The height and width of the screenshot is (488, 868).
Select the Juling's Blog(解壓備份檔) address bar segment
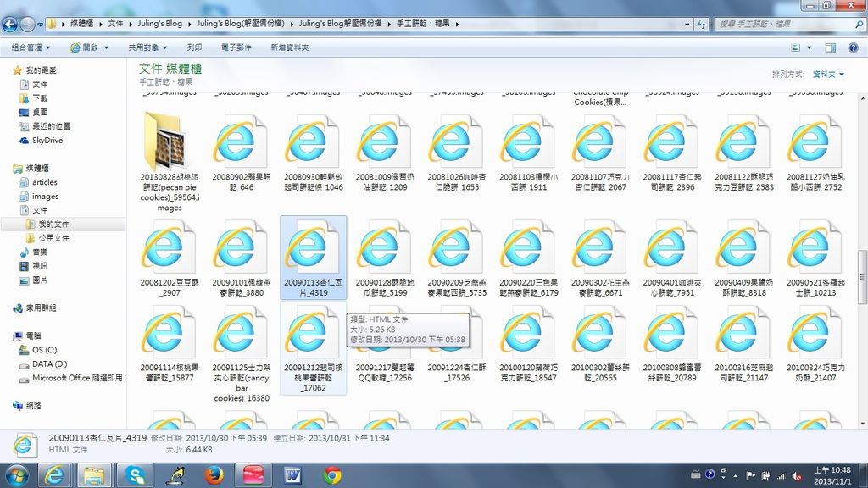(x=240, y=24)
